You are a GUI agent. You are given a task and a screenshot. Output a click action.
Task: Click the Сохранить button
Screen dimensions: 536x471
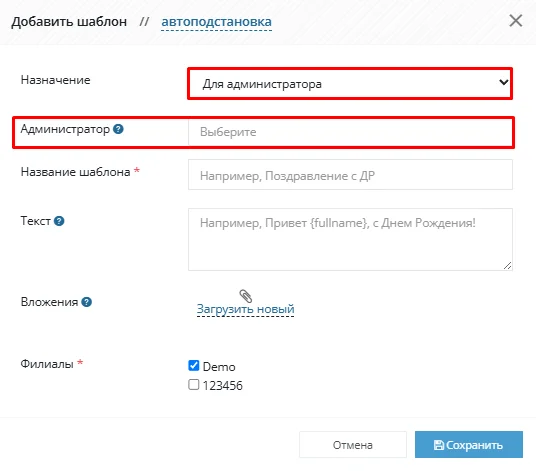[469, 445]
